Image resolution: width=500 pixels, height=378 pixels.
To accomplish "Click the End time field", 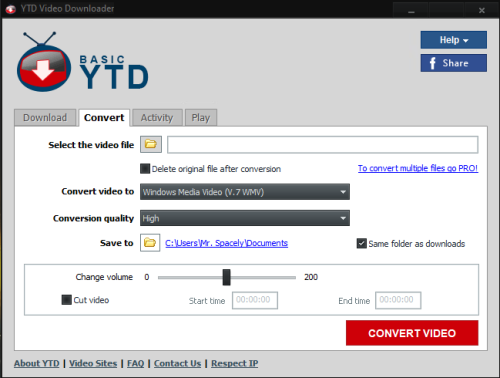I will (x=398, y=300).
